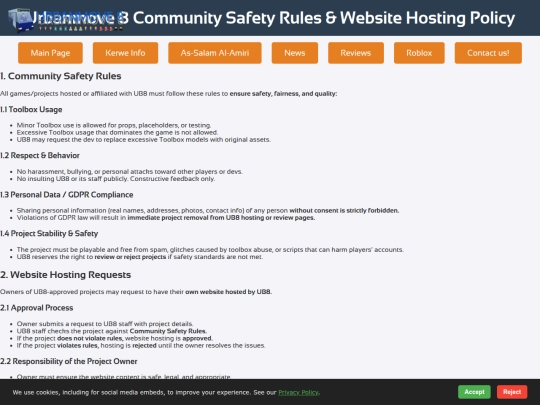This screenshot has width=540, height=405.
Task: Click 'UB8 reserves the right' bullet
Action: tap(139, 257)
